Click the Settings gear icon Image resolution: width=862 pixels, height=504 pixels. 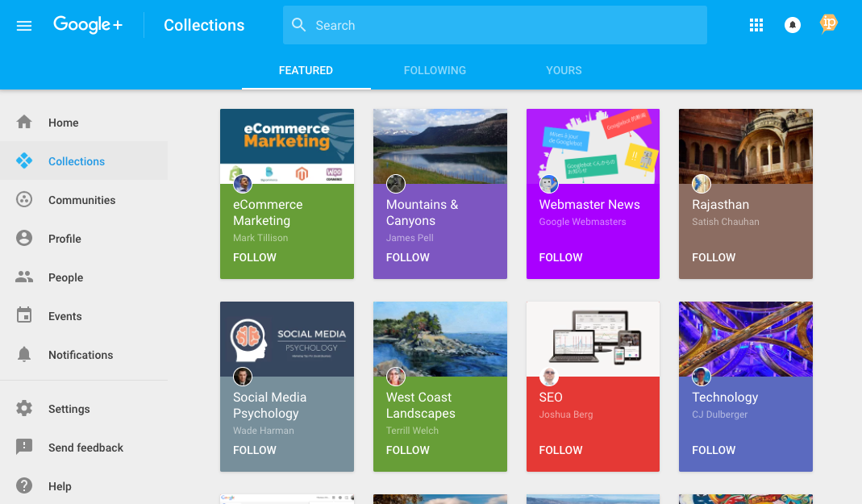tap(24, 408)
